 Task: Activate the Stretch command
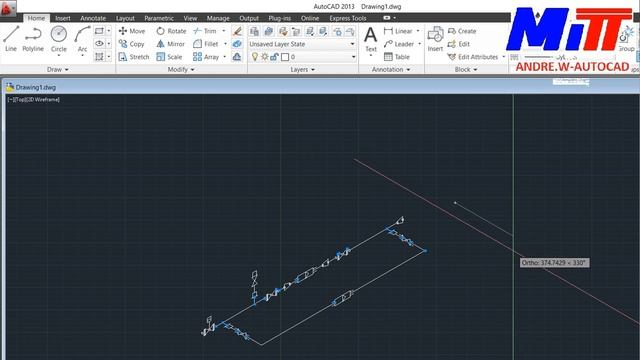(x=134, y=57)
